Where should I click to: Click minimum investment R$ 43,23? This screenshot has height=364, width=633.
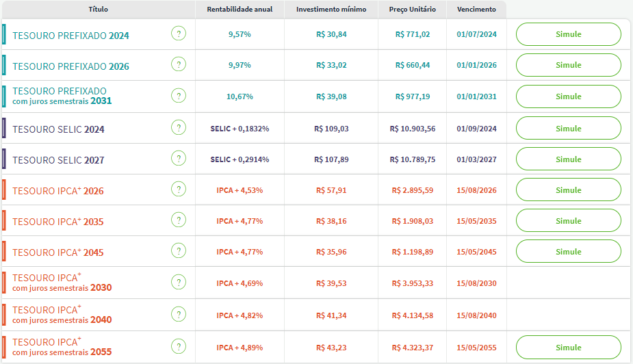(331, 348)
